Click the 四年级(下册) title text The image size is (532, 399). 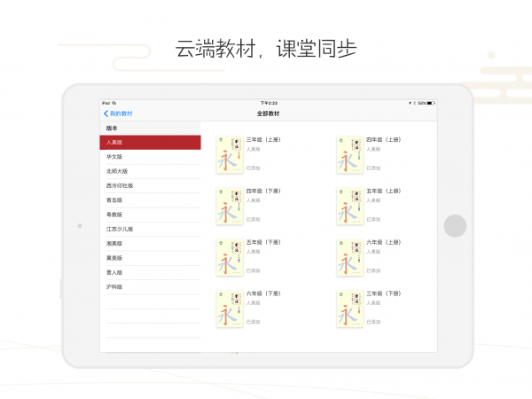(x=263, y=191)
